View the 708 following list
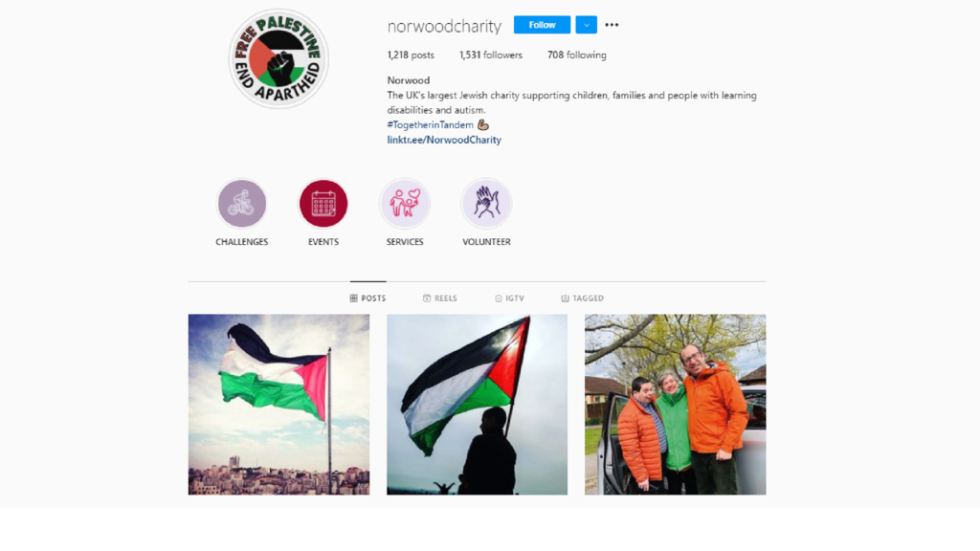 tap(577, 55)
